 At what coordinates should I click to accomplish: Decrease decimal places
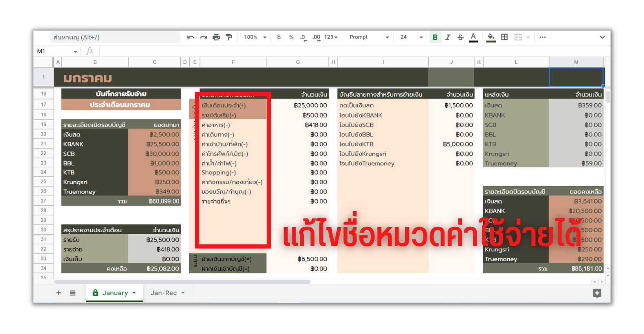[303, 37]
